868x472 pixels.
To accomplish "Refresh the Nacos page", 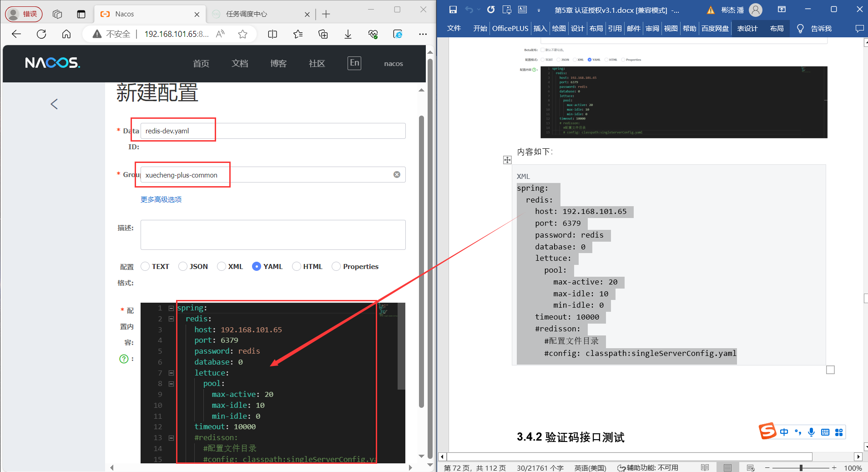I will tap(41, 34).
